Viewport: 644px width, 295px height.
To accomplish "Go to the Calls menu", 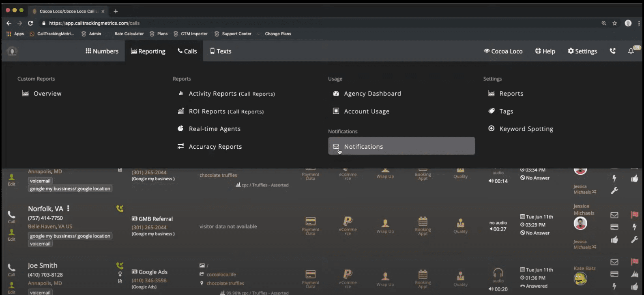I will [187, 51].
